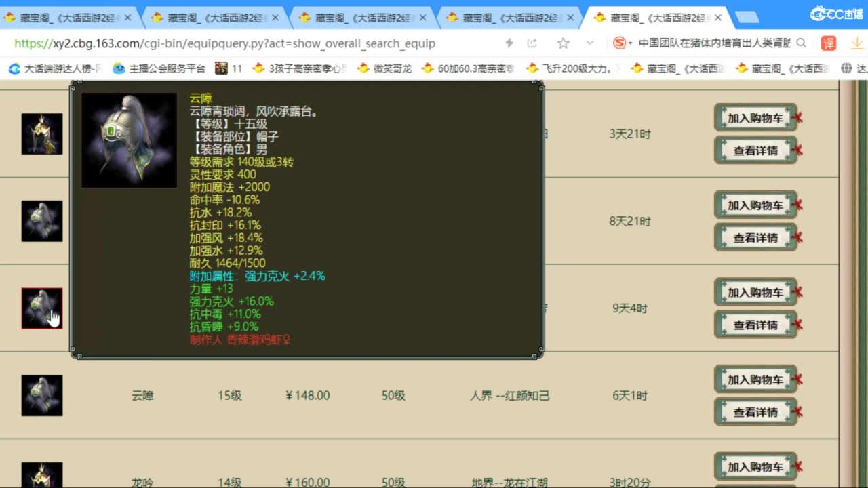Click tooltip line 加强风 +18.4%
Image resolution: width=868 pixels, height=488 pixels.
226,238
